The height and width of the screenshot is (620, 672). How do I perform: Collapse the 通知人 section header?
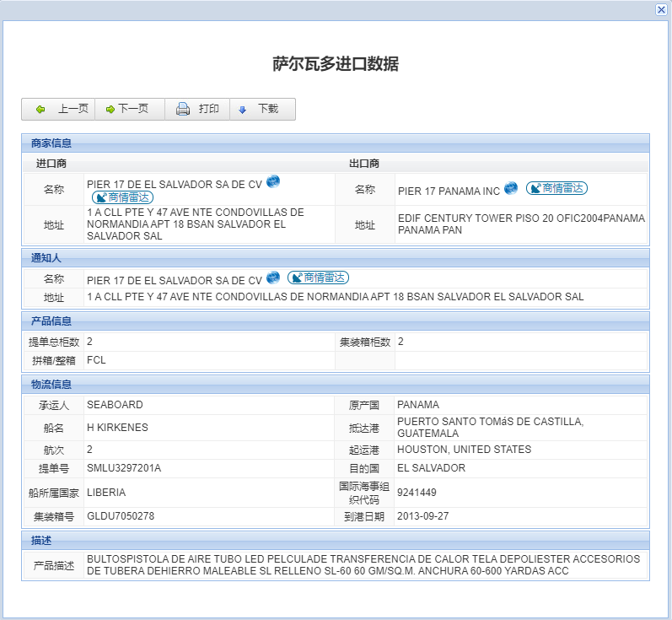pos(46,257)
